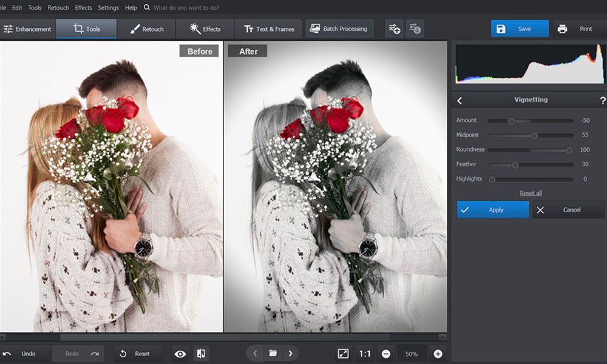The width and height of the screenshot is (607, 364).
Task: Click the import preset icon in the toolbar
Action: pos(415,29)
